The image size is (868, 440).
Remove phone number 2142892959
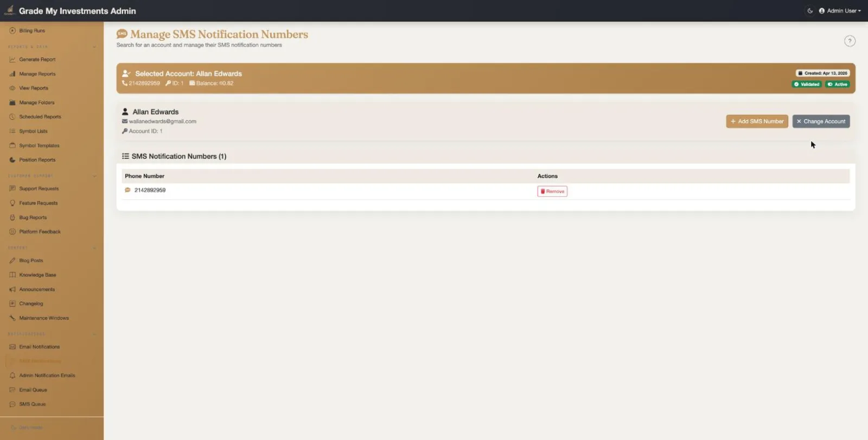pyautogui.click(x=552, y=192)
